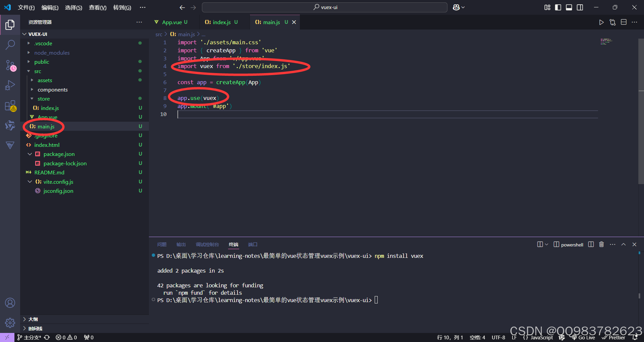Go forward in navigation history
The height and width of the screenshot is (342, 644).
pos(193,7)
